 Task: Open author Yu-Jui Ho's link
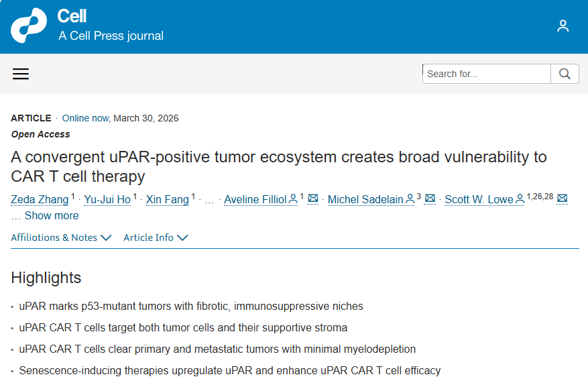107,200
